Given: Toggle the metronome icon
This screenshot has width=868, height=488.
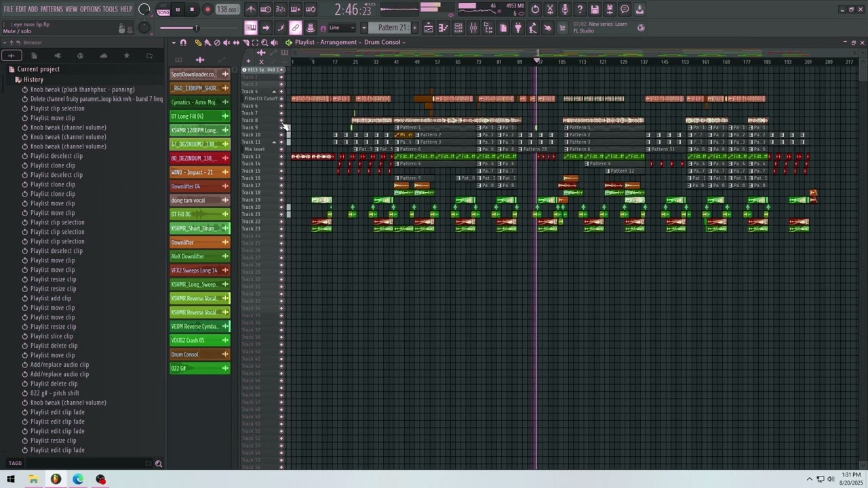Looking at the screenshot, I should click(252, 9).
